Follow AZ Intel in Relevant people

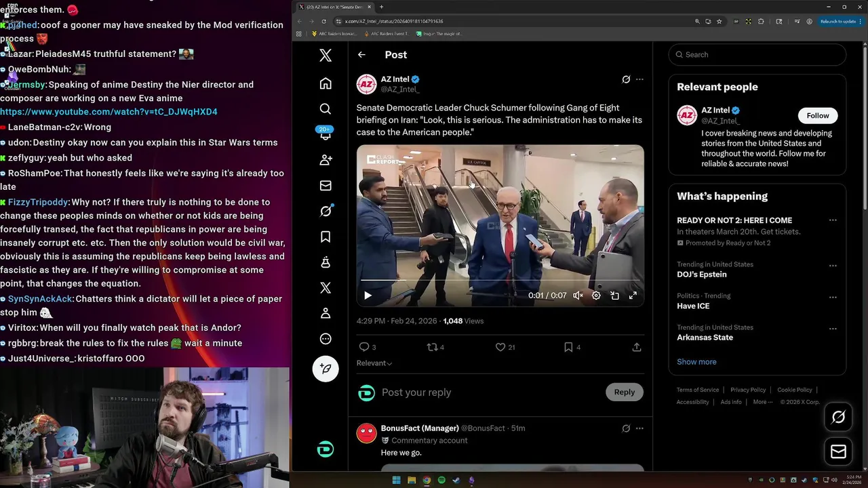818,115
